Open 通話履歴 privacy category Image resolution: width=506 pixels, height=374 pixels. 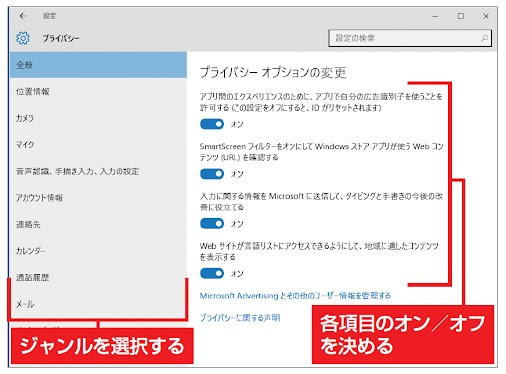98,277
